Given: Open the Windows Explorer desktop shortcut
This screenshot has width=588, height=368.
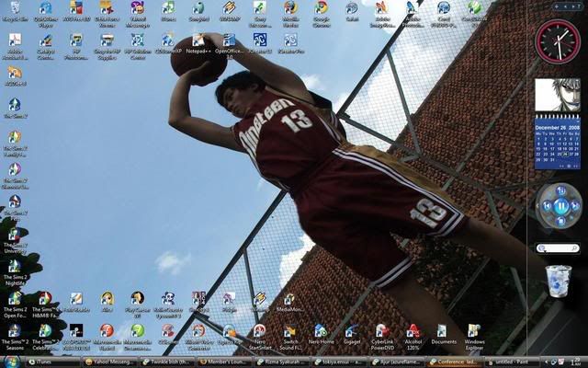Looking at the screenshot, I should (474, 331).
